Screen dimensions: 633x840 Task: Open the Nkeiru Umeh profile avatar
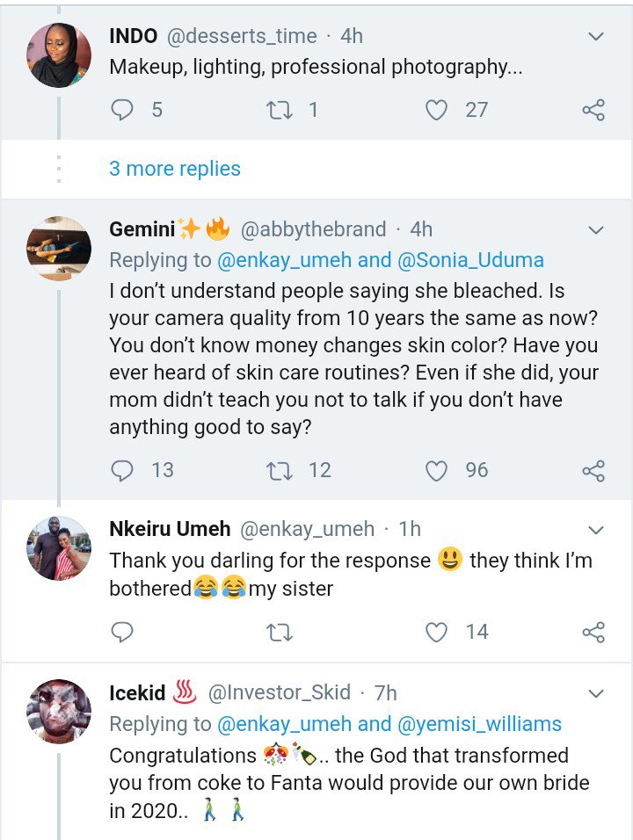pos(59,548)
